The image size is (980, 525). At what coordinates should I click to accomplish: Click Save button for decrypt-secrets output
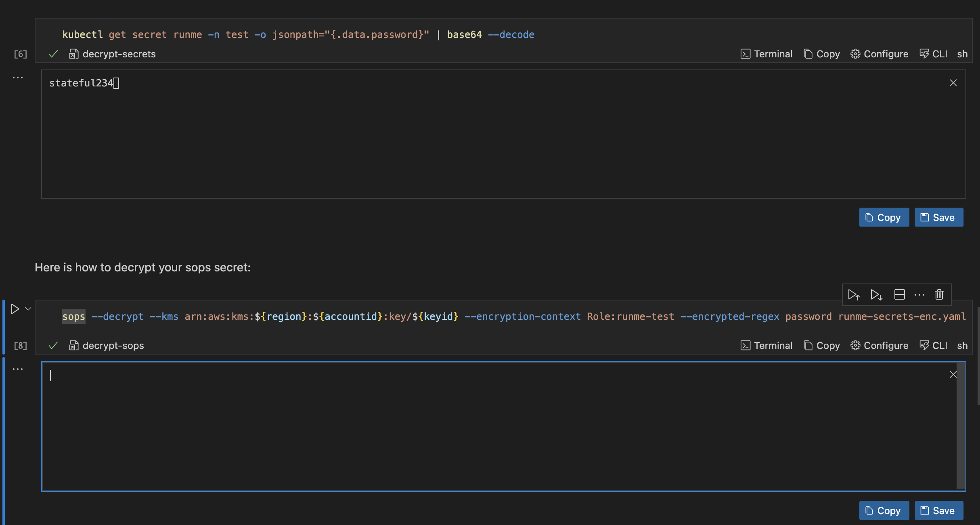click(x=939, y=217)
